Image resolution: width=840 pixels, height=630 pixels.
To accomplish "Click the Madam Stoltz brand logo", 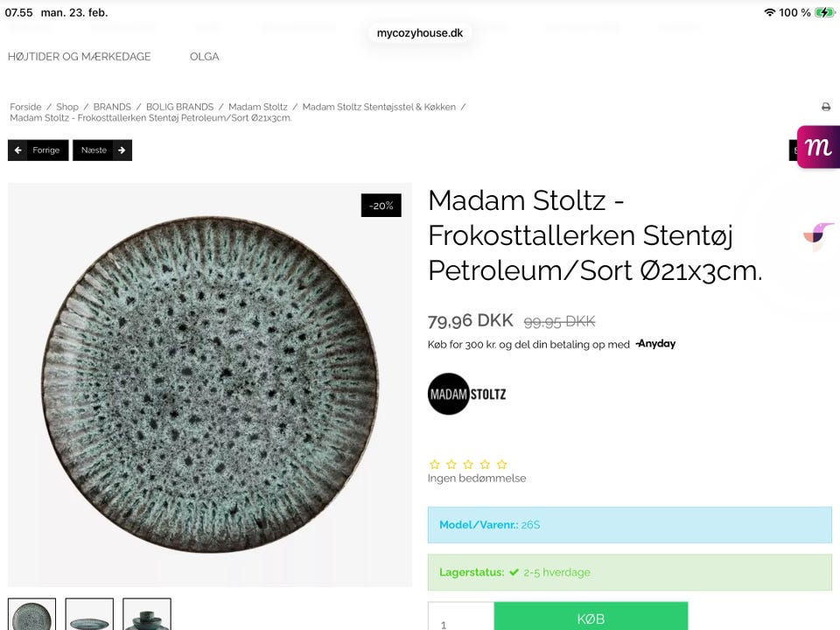I will (x=467, y=394).
